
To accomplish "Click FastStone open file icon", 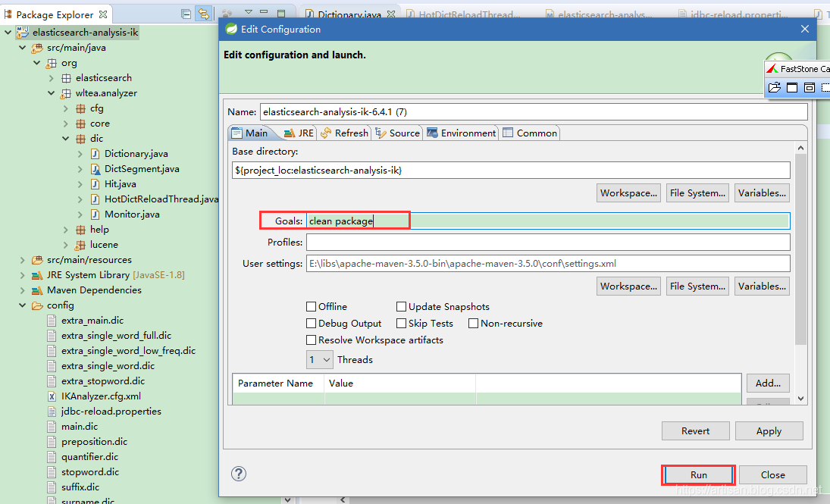I will click(x=774, y=88).
